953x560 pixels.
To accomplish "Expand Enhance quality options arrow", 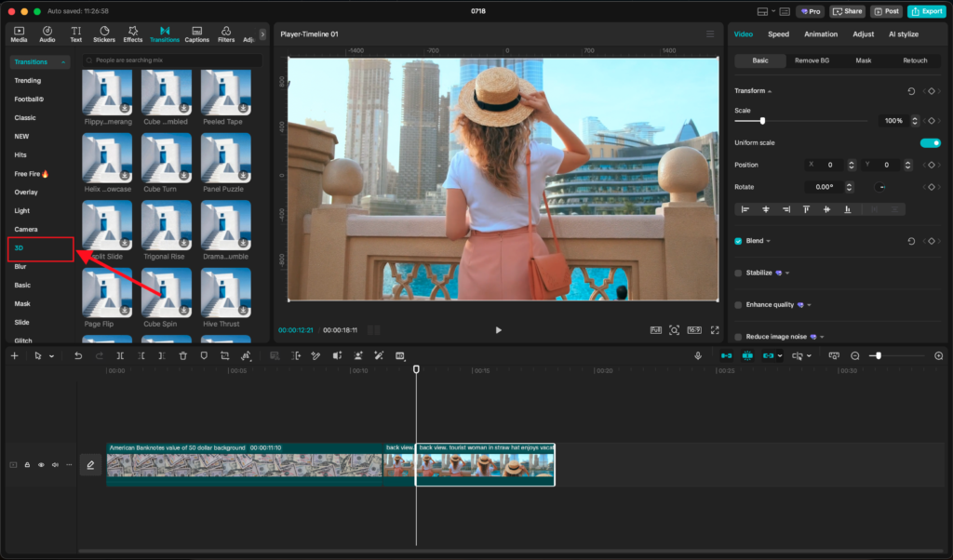I will [809, 305].
